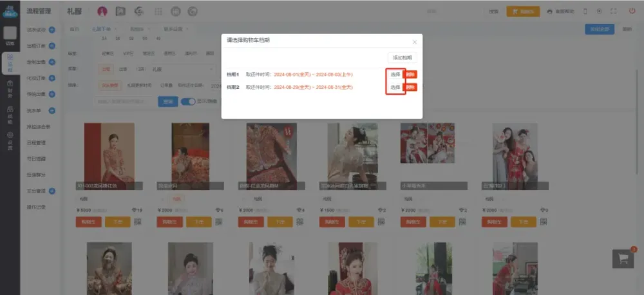Click 选择 for 档期1
The image size is (644, 295).
coord(395,74)
